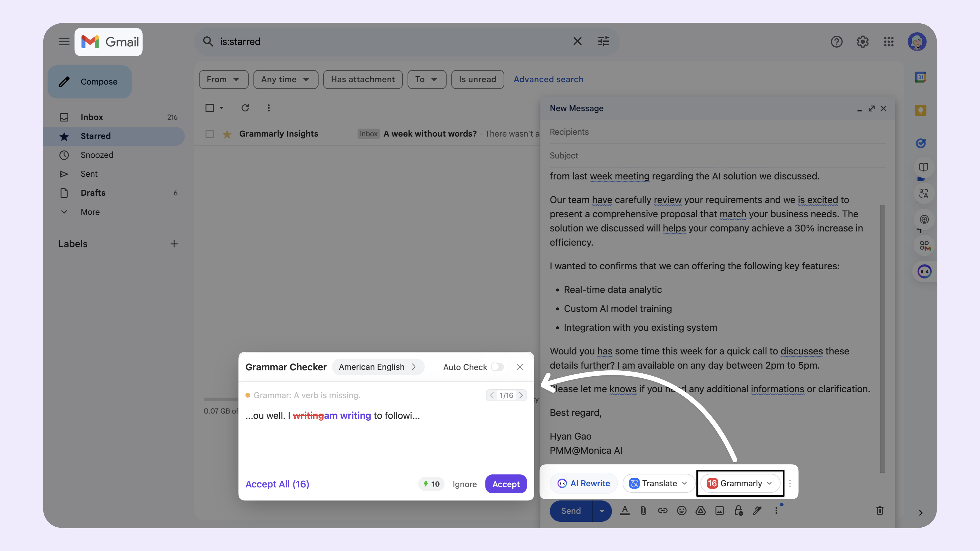Open the main menu hamburger icon
The height and width of the screenshot is (551, 980).
[x=64, y=42]
